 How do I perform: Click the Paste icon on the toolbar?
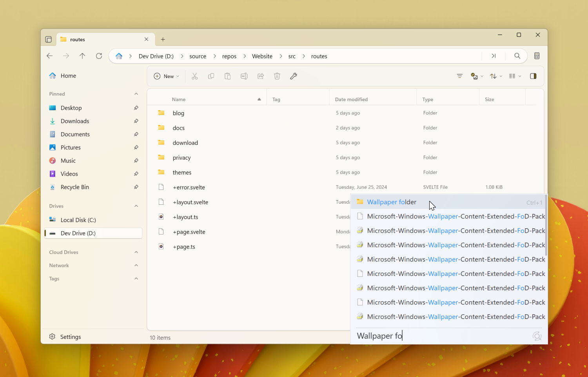point(228,76)
